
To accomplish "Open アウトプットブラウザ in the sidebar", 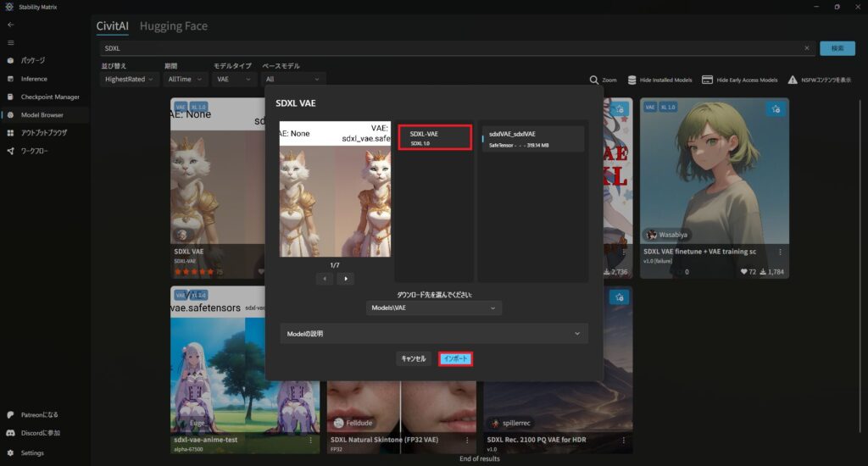I will (x=44, y=133).
